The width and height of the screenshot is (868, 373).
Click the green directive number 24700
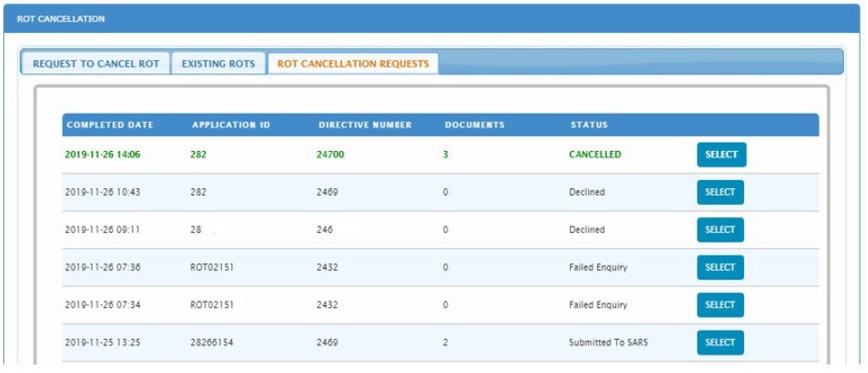click(x=330, y=154)
